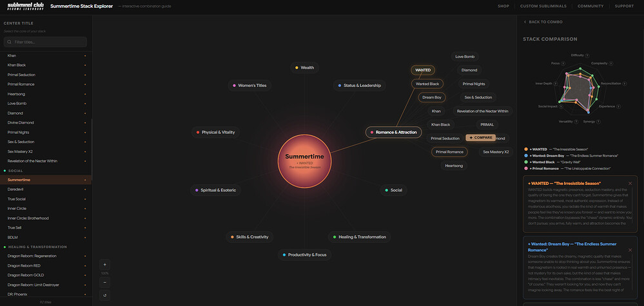
Task: Click the zoom out minus button
Action: click(x=105, y=282)
